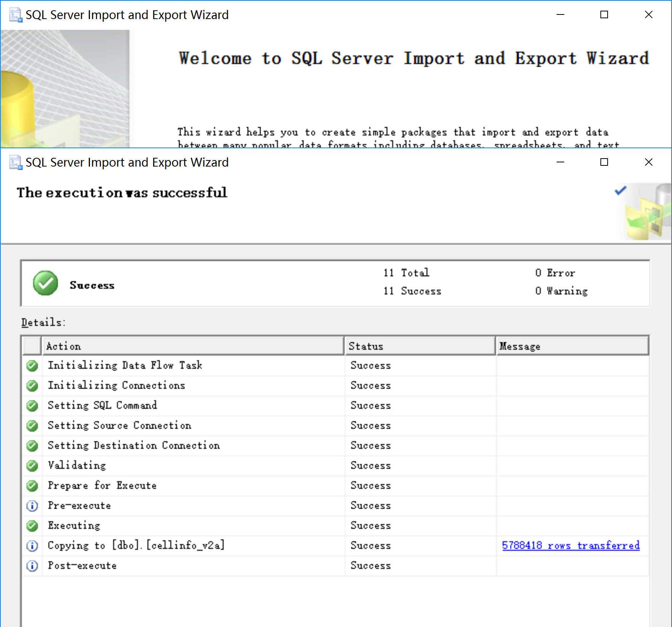The image size is (672, 627).
Task: Sort the details list by Status column
Action: [420, 346]
